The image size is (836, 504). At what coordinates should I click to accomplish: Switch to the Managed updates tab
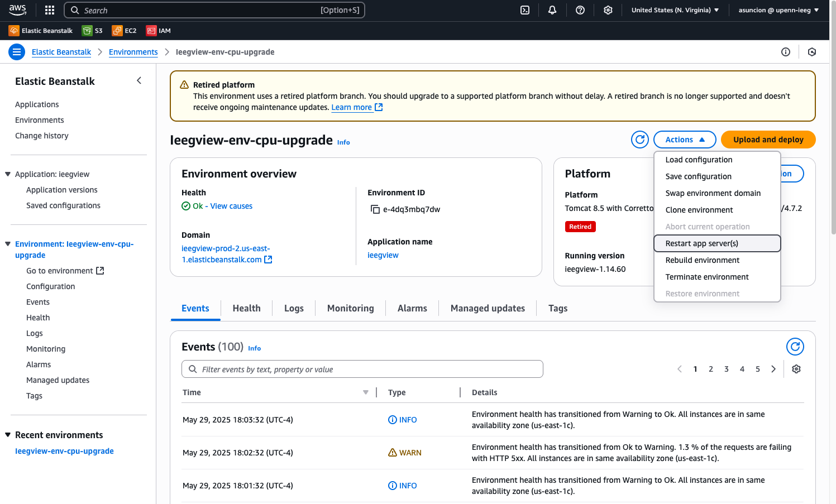coord(488,308)
